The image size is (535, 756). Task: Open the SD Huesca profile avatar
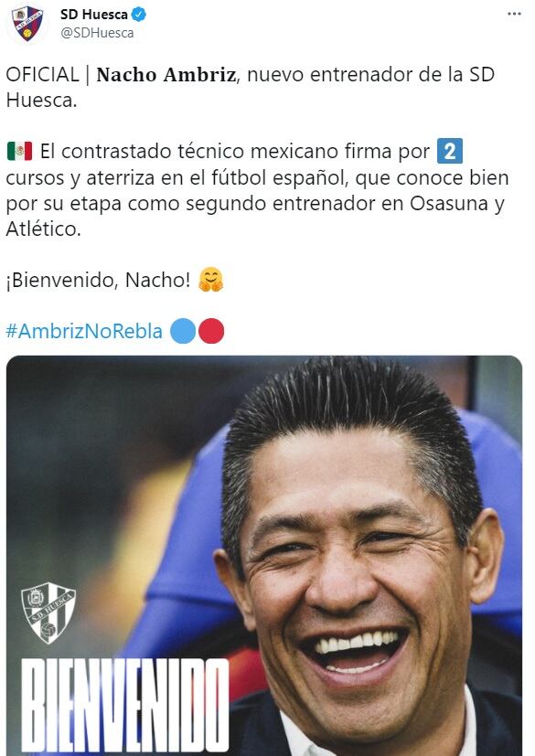[27, 24]
